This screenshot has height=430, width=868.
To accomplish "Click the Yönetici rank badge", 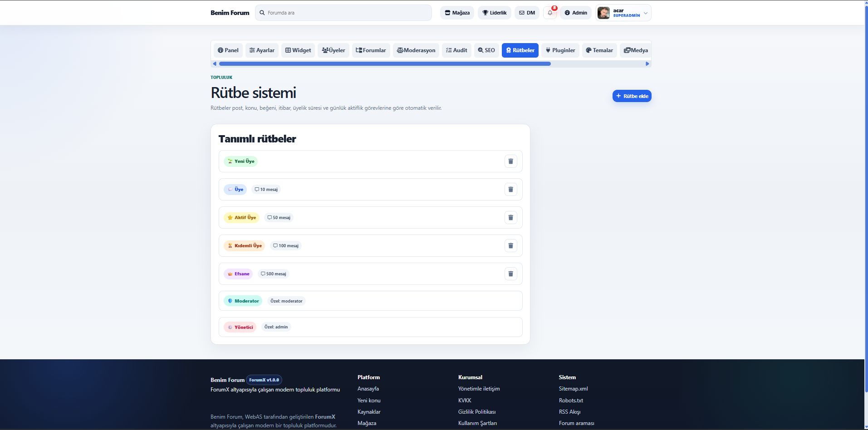I will 240,327.
